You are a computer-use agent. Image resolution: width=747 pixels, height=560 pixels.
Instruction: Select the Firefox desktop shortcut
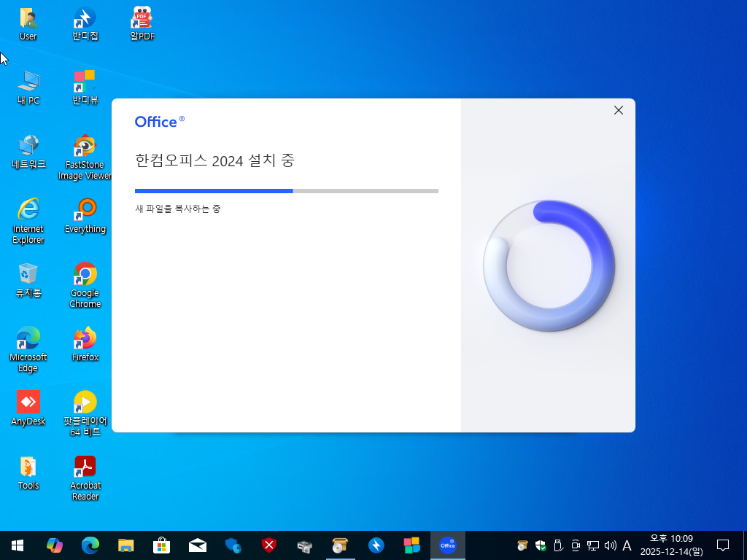(x=85, y=344)
